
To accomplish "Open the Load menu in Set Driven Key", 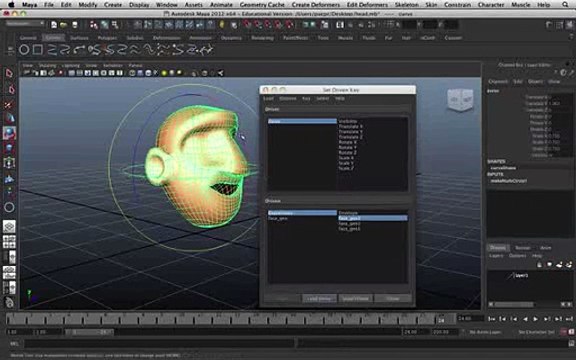I will (268, 98).
